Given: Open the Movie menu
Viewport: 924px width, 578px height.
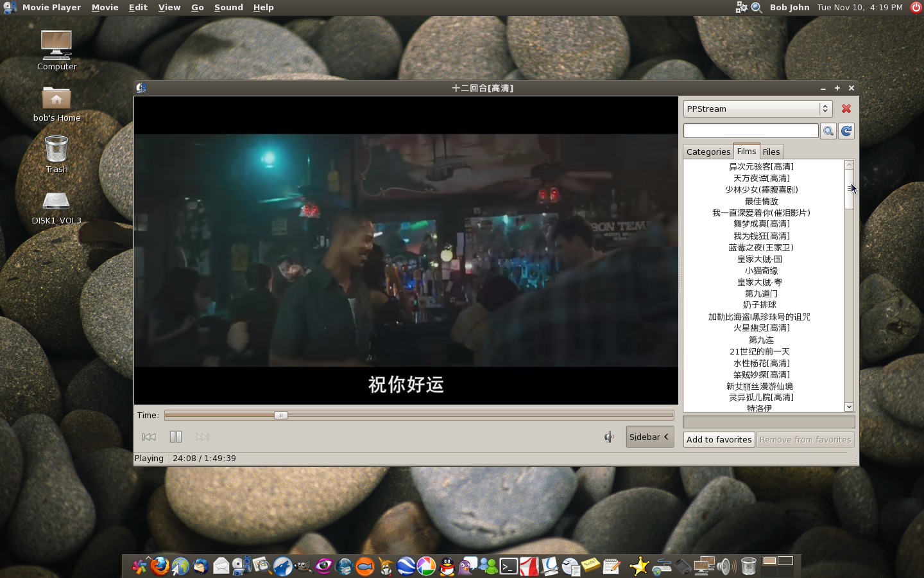Looking at the screenshot, I should (x=105, y=7).
